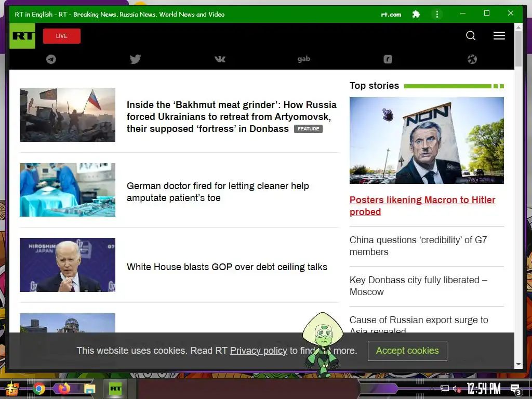This screenshot has width=532, height=399.
Task: Open File Explorer from taskbar
Action: (89, 389)
